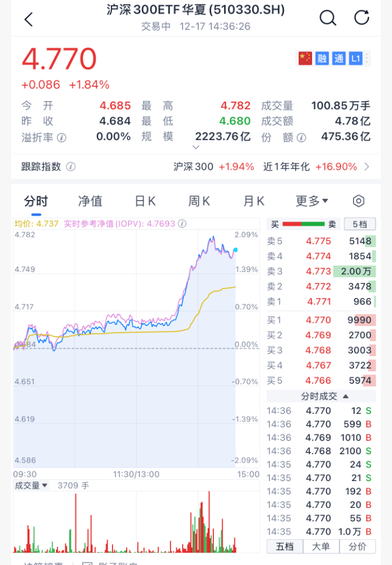Image resolution: width=392 pixels, height=565 pixels.
Task: Open search with the magnifier icon
Action: 328,18
